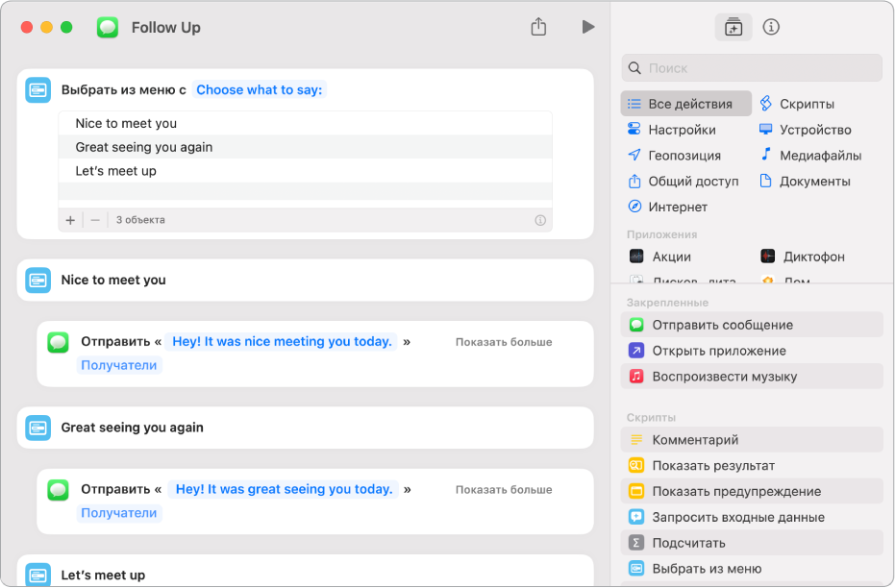
Task: Choose Получатели for nice meeting message
Action: point(119,365)
